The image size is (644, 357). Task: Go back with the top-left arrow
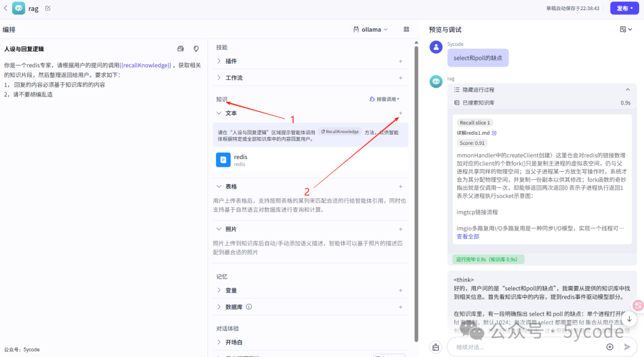click(x=5, y=8)
